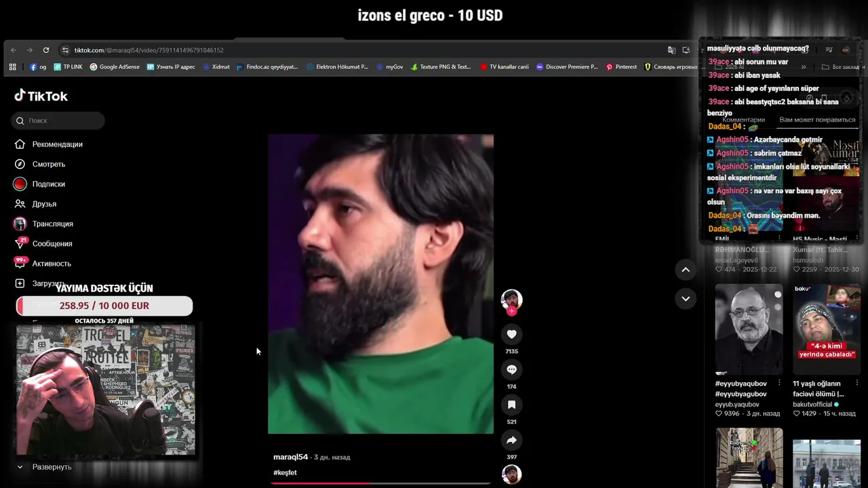Save the video to favorites bookmark icon

[x=511, y=405]
